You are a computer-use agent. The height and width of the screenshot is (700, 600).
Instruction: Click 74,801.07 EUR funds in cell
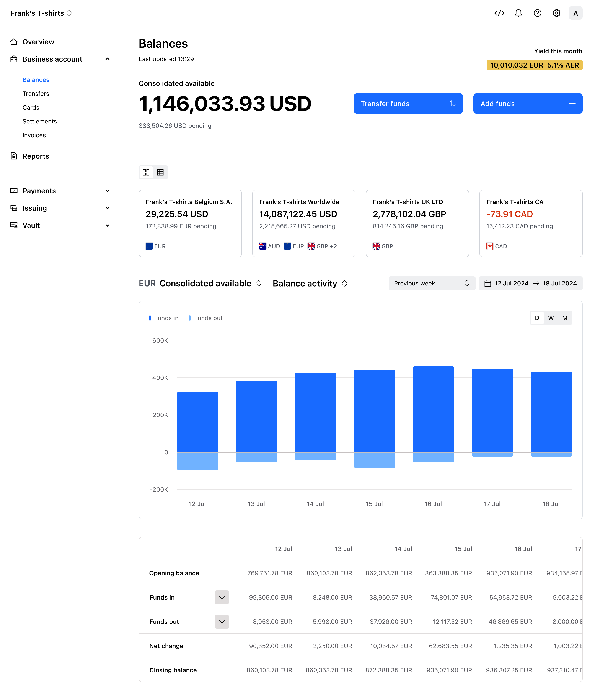[x=451, y=597]
